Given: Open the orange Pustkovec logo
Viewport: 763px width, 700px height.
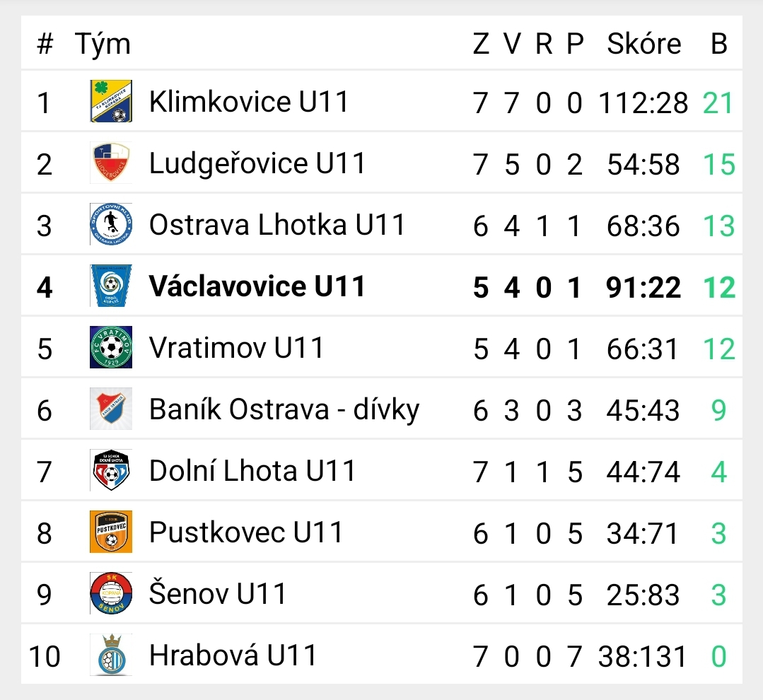Looking at the screenshot, I should tap(111, 532).
